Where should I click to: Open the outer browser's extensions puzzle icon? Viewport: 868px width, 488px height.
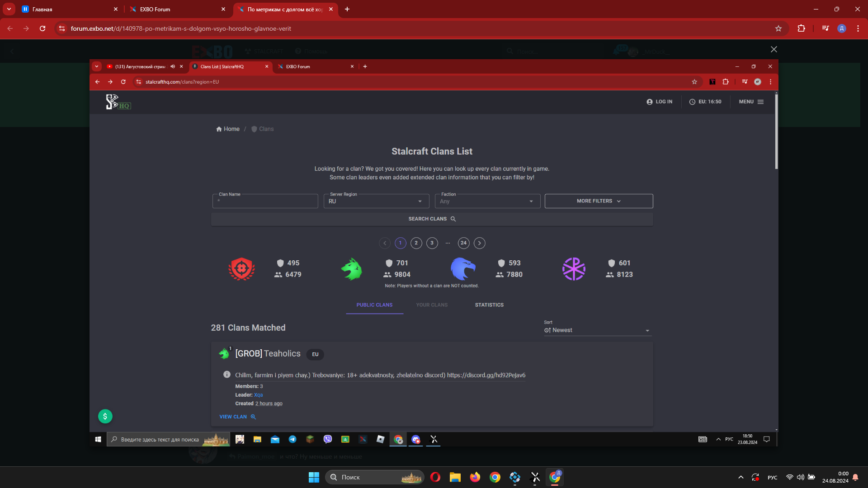802,28
